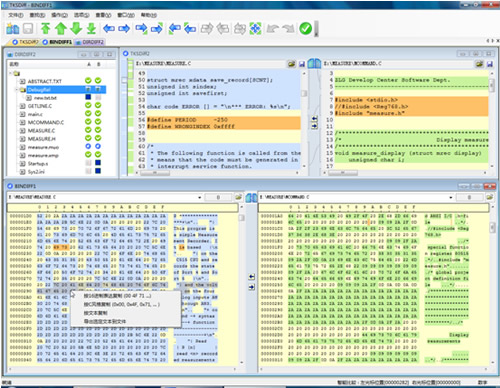The height and width of the screenshot is (388, 500).
Task: Go to previous difference green up arrow
Action: tap(61, 29)
